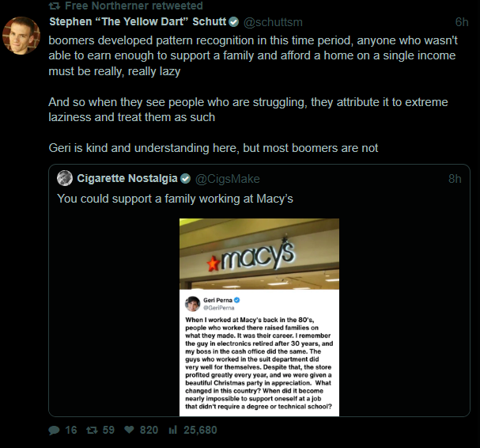Click the reply speech bubble icon
The height and width of the screenshot is (448, 480).
click(54, 430)
